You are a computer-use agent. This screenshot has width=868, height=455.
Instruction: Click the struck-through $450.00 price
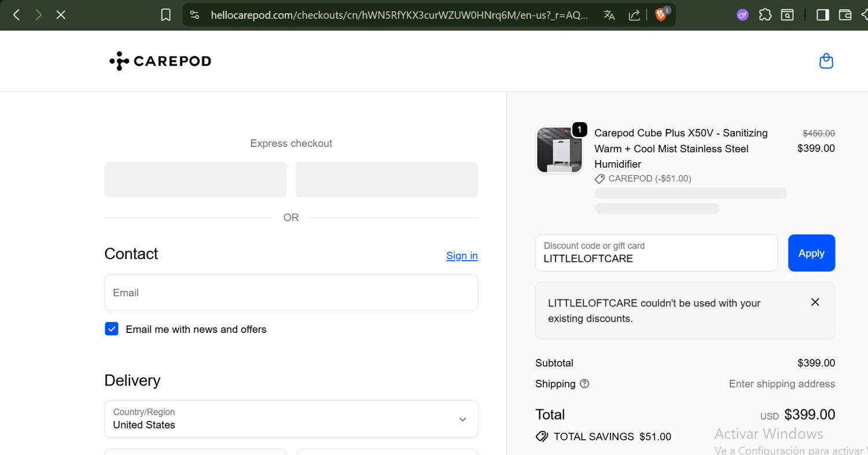point(818,133)
